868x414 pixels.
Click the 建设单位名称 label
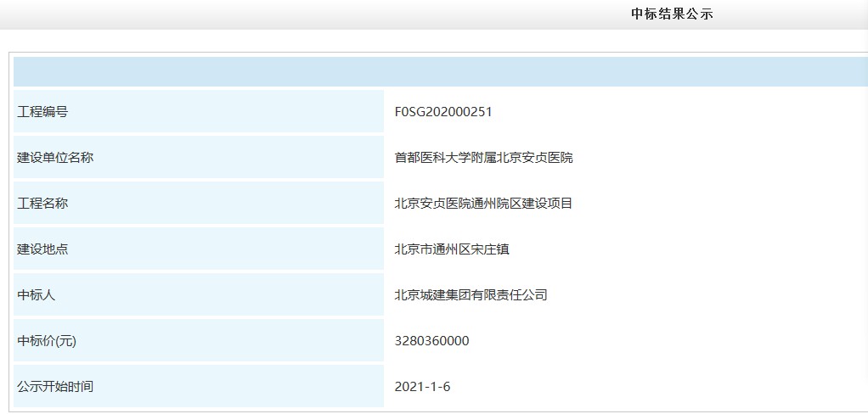[55, 158]
